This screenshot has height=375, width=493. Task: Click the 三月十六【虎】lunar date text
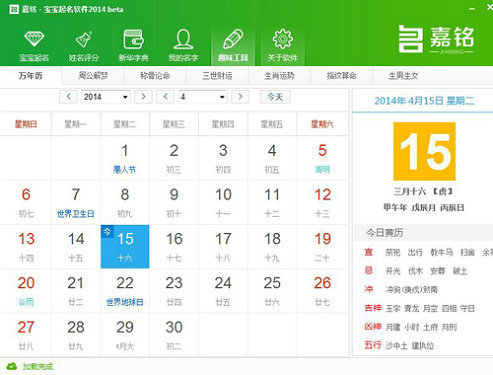point(424,191)
